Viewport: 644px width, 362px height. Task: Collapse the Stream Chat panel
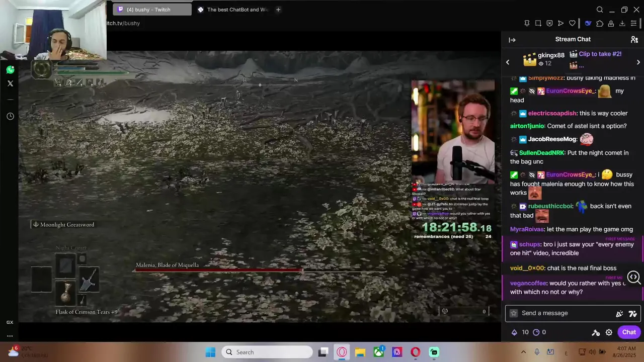pos(512,40)
